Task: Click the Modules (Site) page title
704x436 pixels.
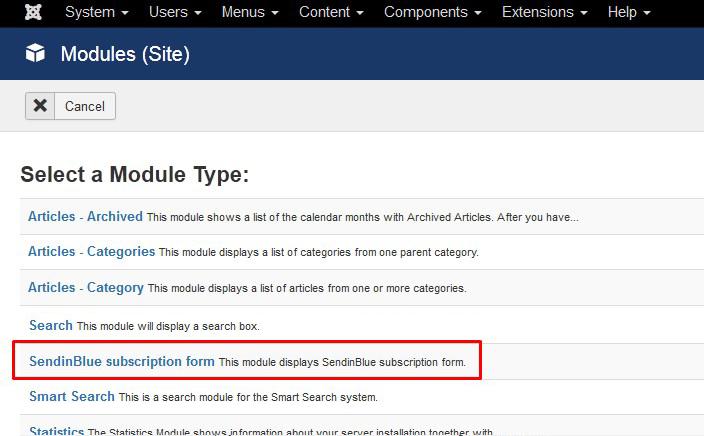Action: 125,55
